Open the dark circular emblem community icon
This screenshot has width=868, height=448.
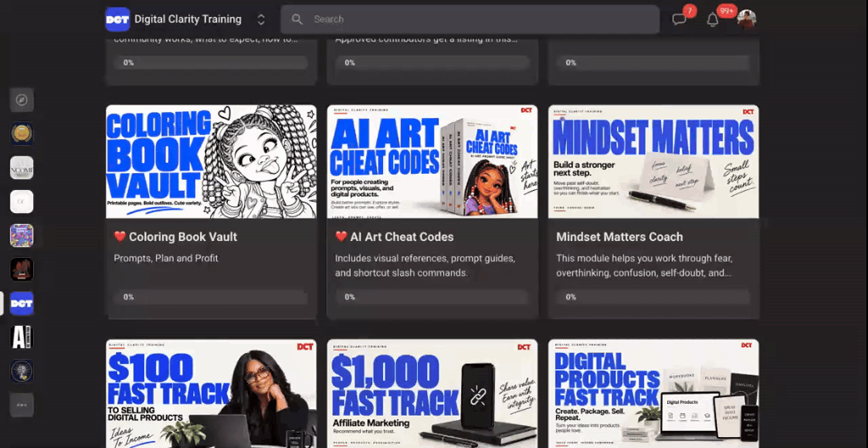coord(21,371)
